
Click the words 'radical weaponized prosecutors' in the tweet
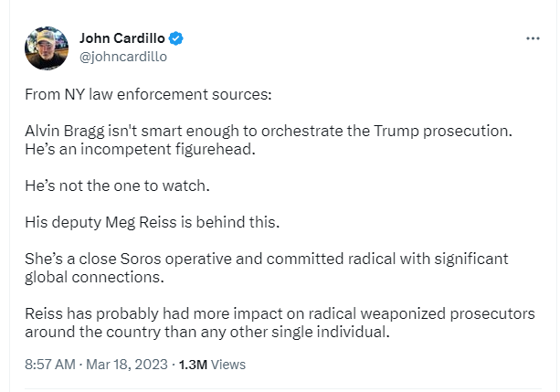click(x=421, y=313)
